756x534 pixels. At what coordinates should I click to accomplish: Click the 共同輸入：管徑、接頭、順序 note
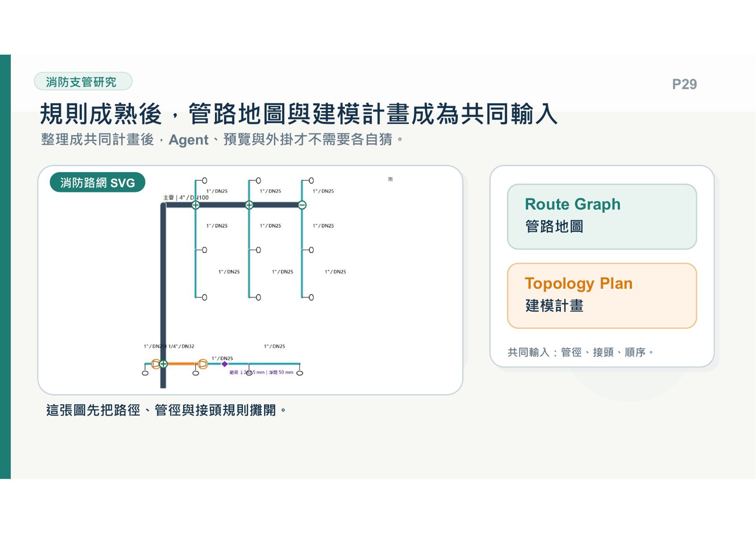click(x=581, y=352)
